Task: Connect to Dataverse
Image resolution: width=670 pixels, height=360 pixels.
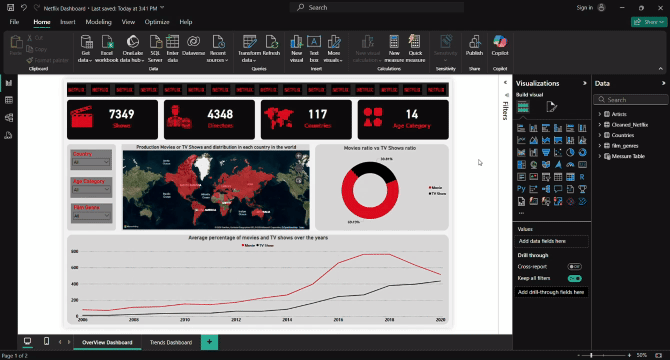Action: [193, 45]
